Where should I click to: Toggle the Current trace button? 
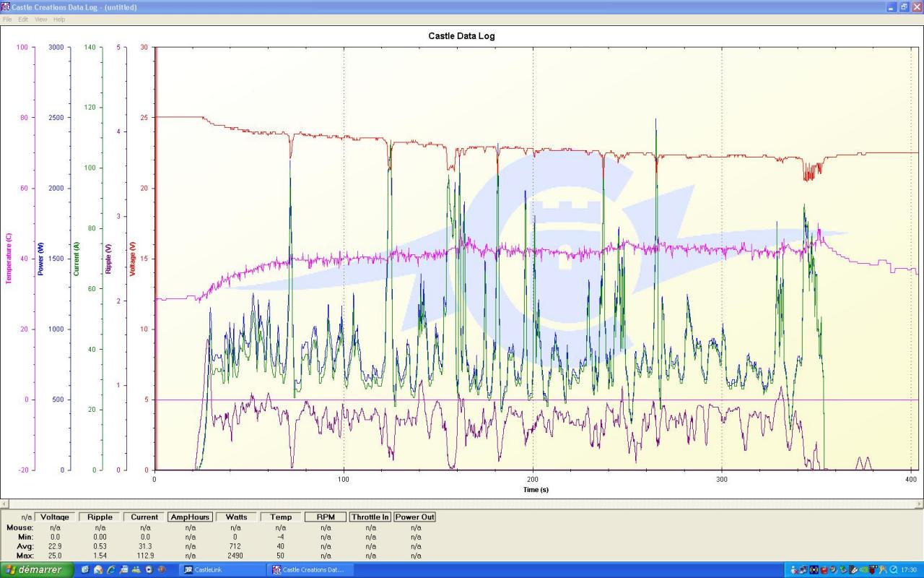(x=144, y=517)
